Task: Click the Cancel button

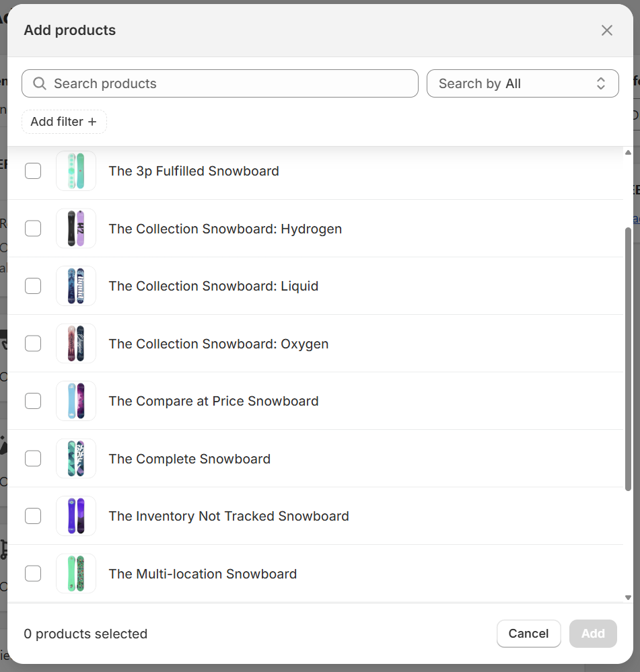Action: [x=528, y=634]
